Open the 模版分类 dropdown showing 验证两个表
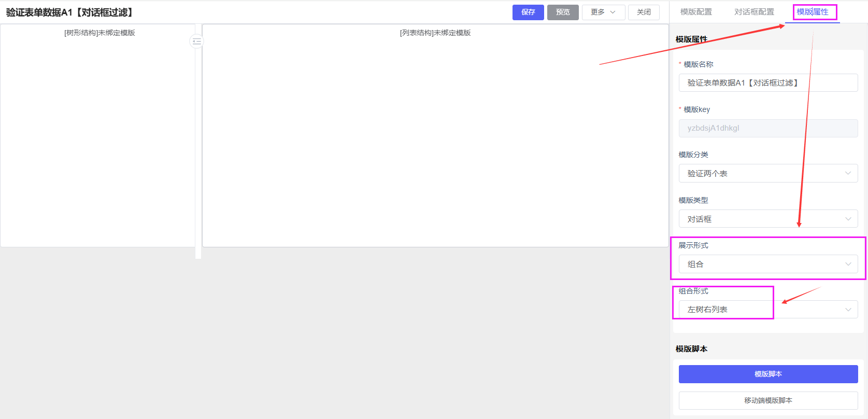Viewport: 868px width, 419px height. click(767, 174)
